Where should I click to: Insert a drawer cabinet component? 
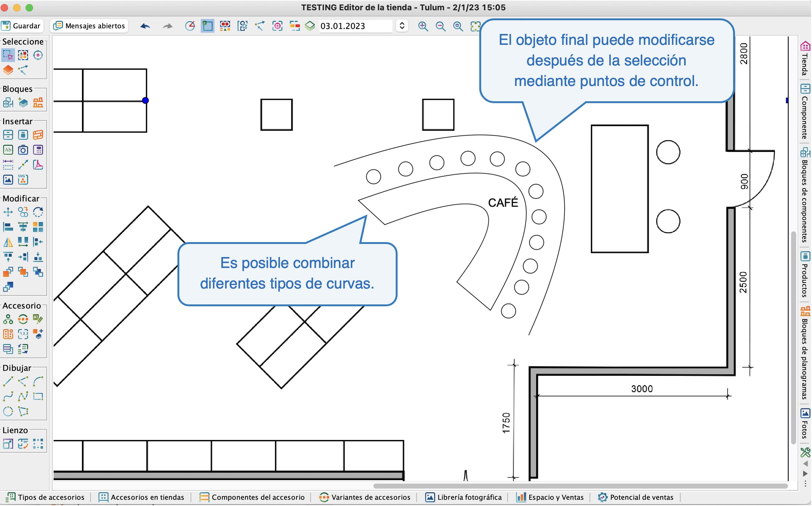8,135
